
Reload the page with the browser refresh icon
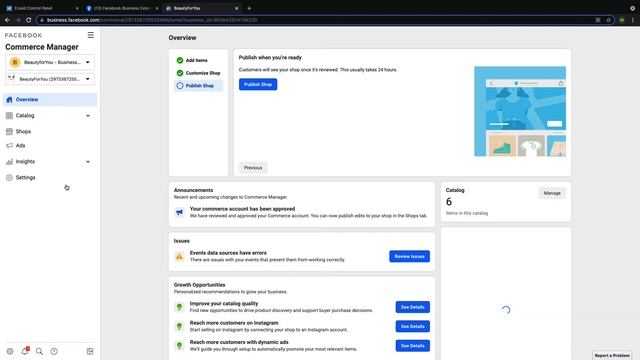click(29, 20)
